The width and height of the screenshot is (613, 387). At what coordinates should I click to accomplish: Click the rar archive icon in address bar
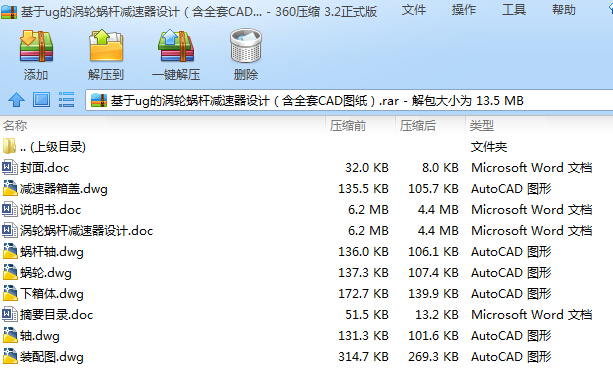click(99, 100)
